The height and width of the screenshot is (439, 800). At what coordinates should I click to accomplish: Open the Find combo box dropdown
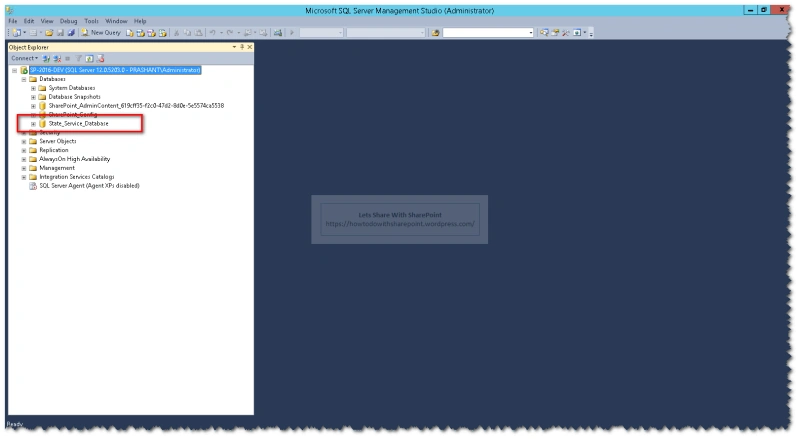click(x=531, y=33)
